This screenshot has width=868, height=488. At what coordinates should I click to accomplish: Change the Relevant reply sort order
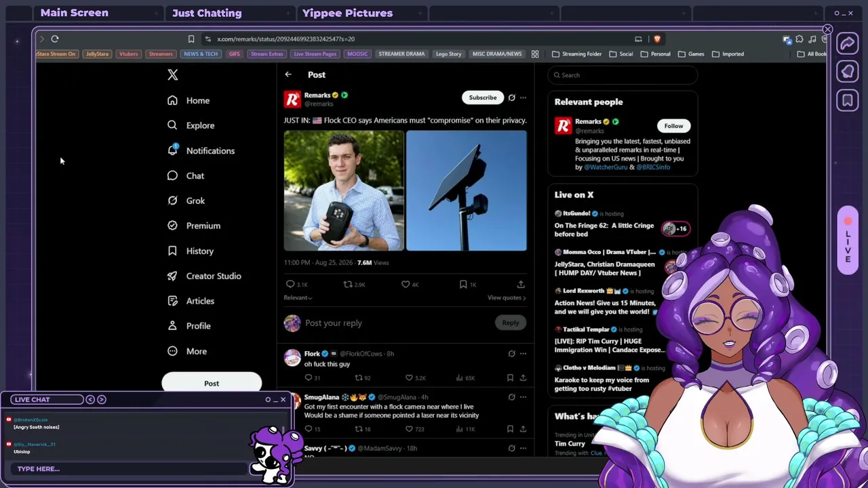298,298
